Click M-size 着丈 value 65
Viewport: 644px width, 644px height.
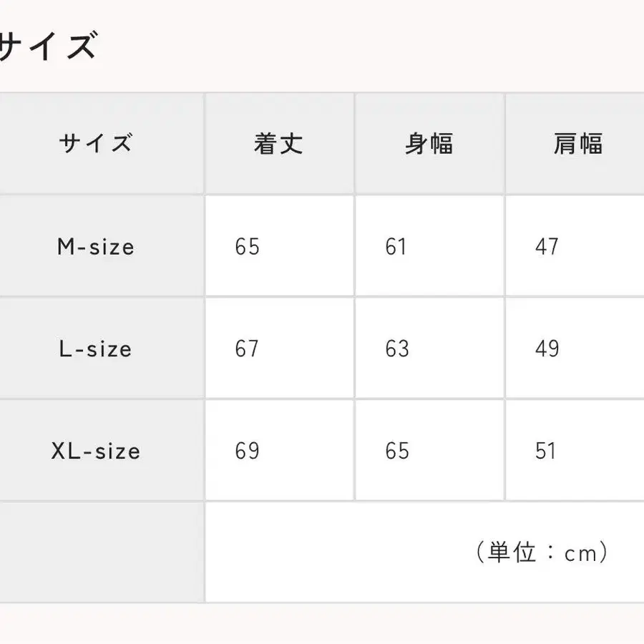(x=248, y=248)
